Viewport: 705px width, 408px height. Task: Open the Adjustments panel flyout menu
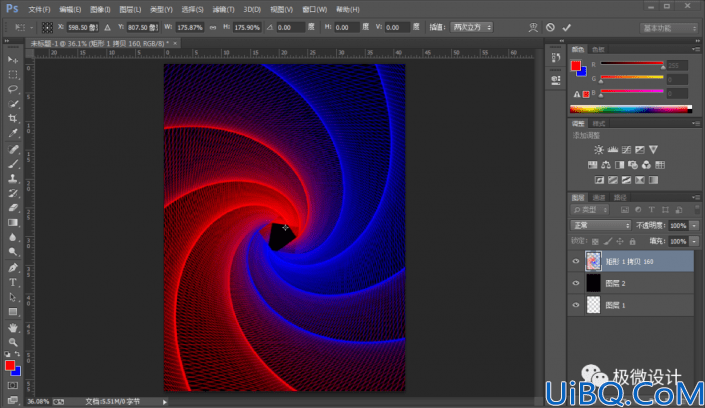tap(696, 123)
